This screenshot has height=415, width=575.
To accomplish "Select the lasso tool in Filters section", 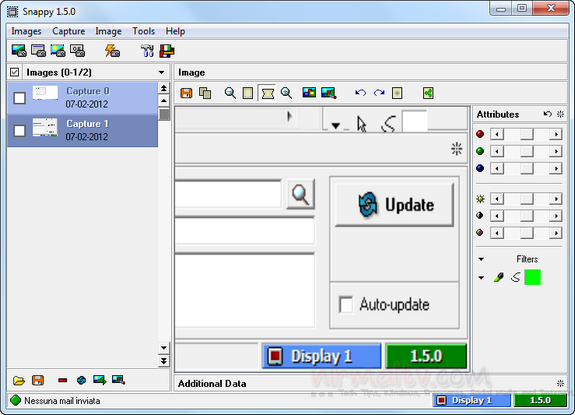I will click(515, 277).
